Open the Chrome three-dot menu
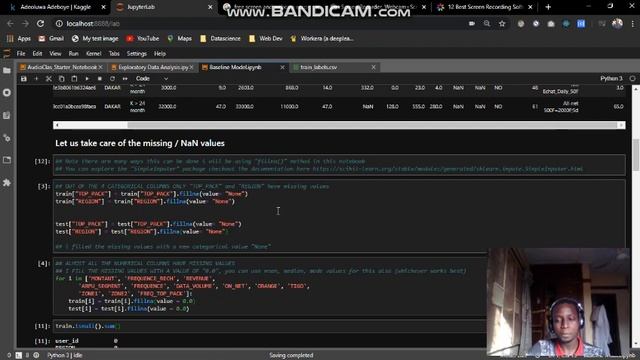Viewport: 640px width, 360px height. 633,24
